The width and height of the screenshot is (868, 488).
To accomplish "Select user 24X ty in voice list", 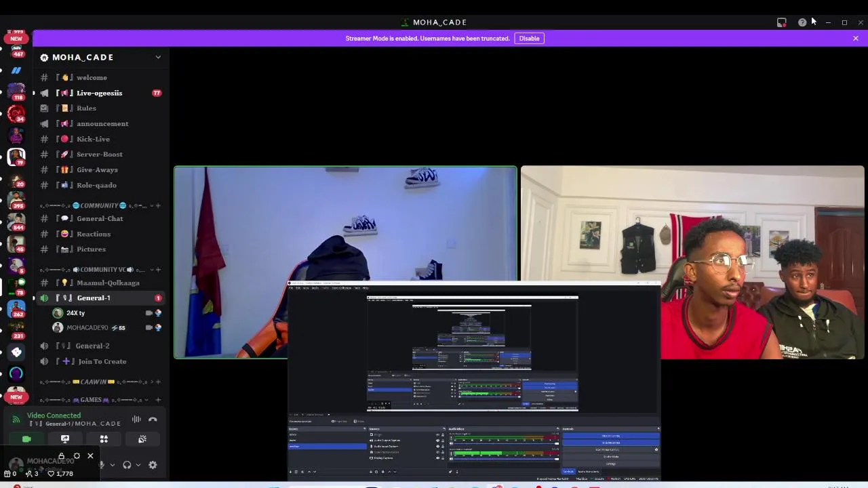I will [x=107, y=313].
